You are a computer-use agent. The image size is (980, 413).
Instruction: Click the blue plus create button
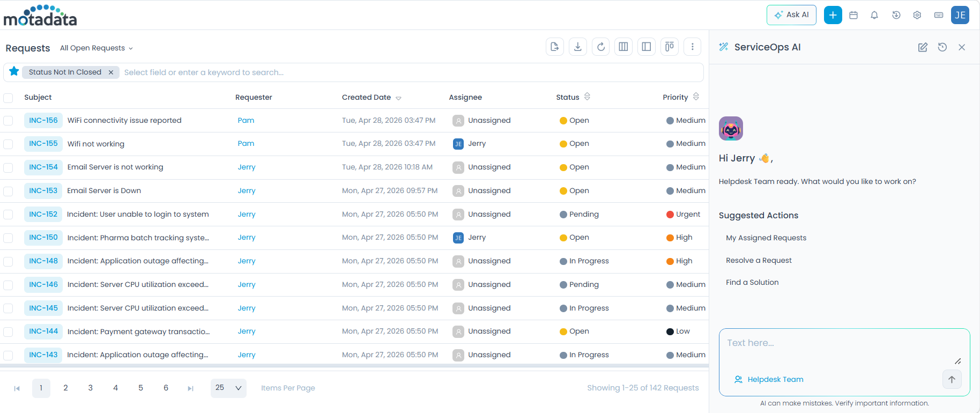pyautogui.click(x=833, y=15)
